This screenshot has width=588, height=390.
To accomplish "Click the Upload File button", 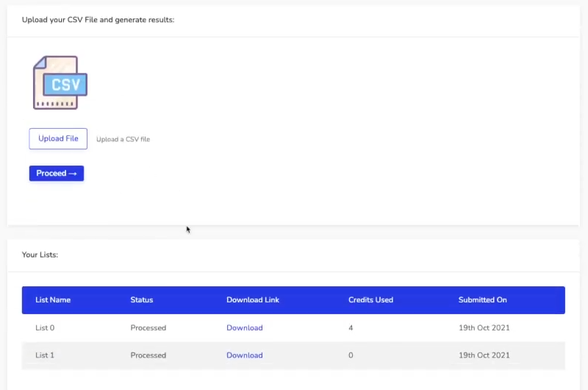I will click(x=58, y=139).
